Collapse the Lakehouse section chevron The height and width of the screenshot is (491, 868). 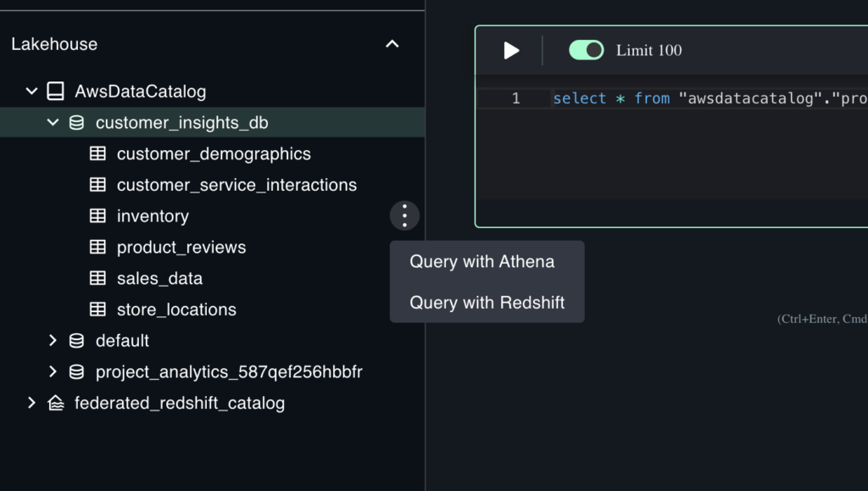tap(392, 44)
